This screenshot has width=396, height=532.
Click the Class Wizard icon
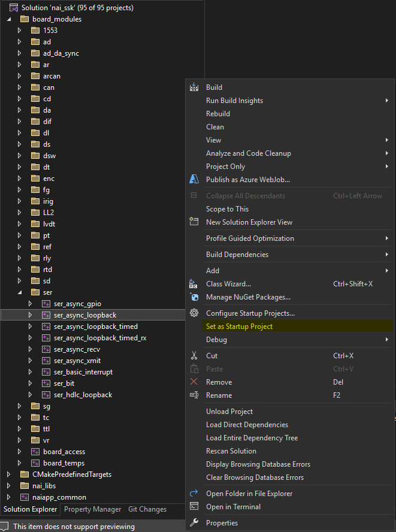tap(194, 284)
